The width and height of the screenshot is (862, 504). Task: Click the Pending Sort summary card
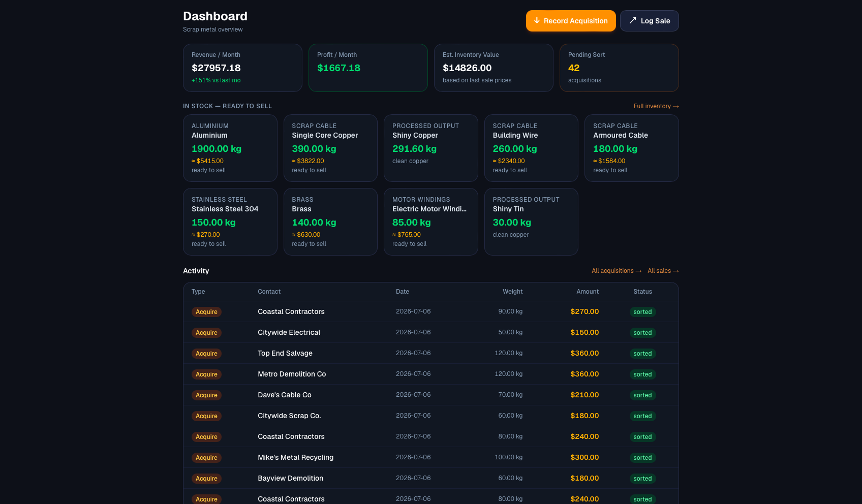619,68
